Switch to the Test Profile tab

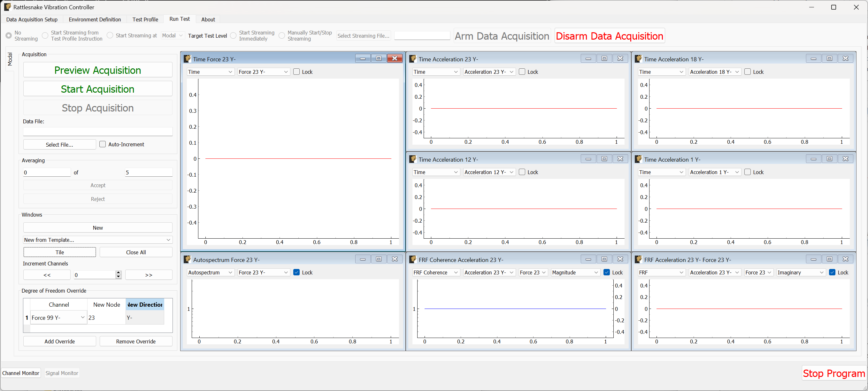(x=145, y=19)
